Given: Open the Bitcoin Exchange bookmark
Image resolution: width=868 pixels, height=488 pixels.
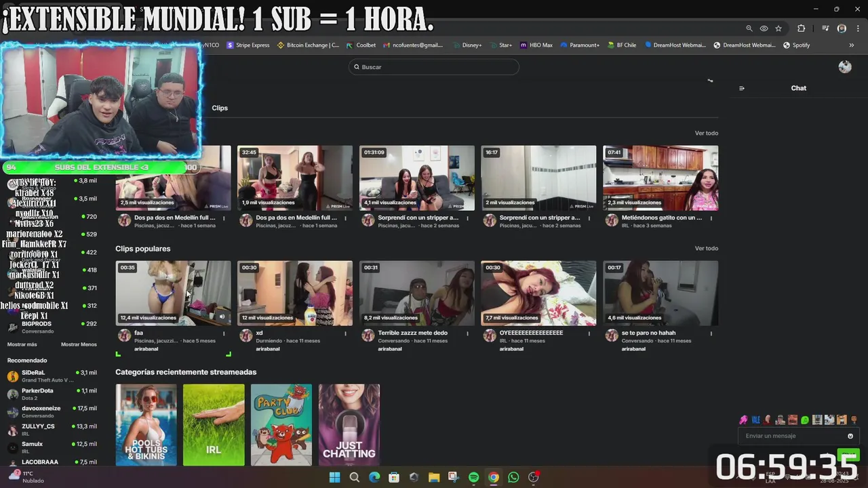Looking at the screenshot, I should (309, 45).
